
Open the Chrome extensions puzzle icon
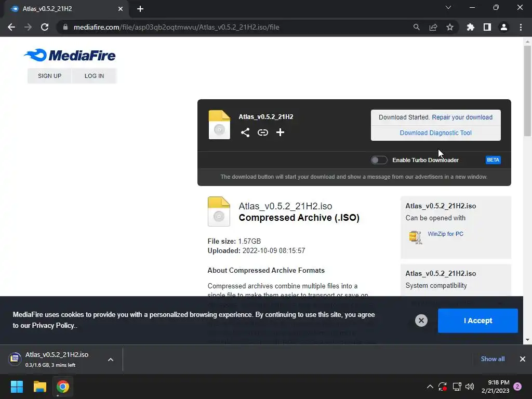(470, 27)
